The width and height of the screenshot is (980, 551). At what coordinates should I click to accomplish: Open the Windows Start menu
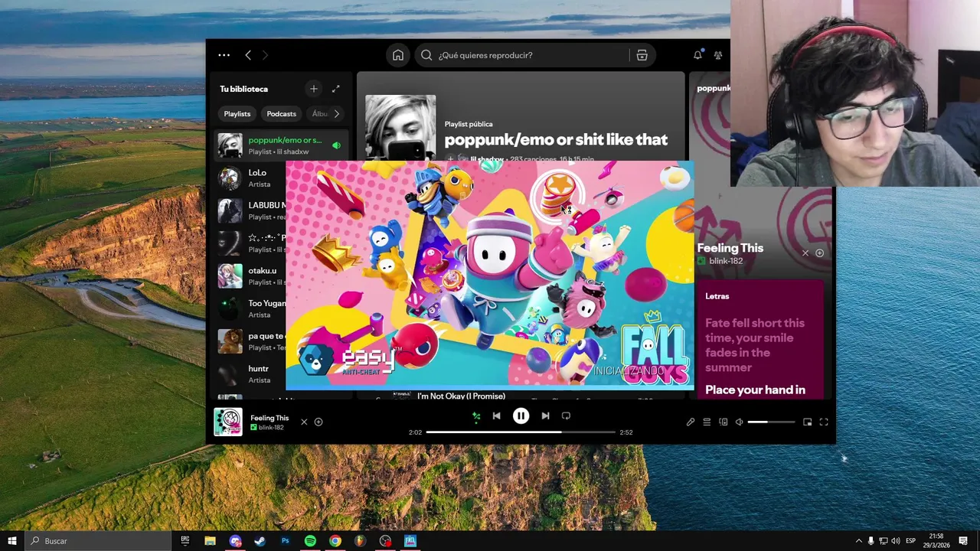pos(11,541)
